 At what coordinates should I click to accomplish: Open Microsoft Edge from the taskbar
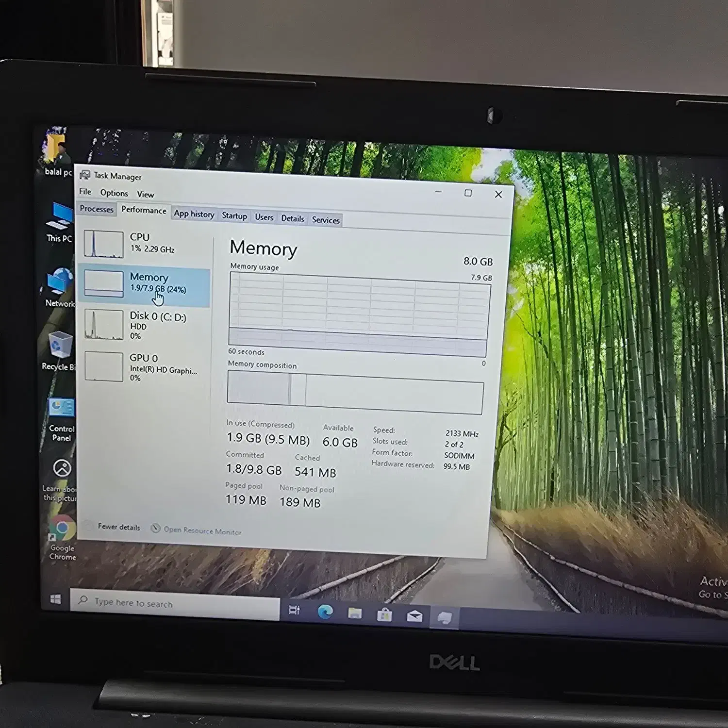click(325, 612)
